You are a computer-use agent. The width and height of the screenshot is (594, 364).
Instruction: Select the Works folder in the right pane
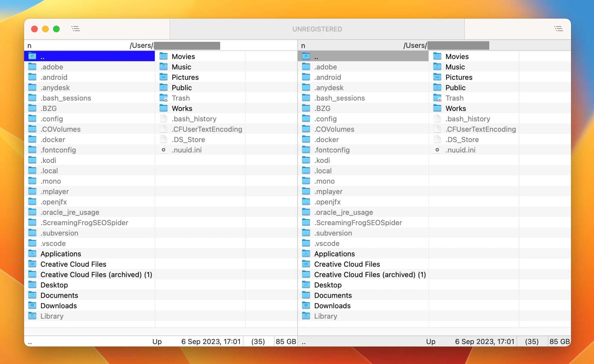[x=456, y=108]
